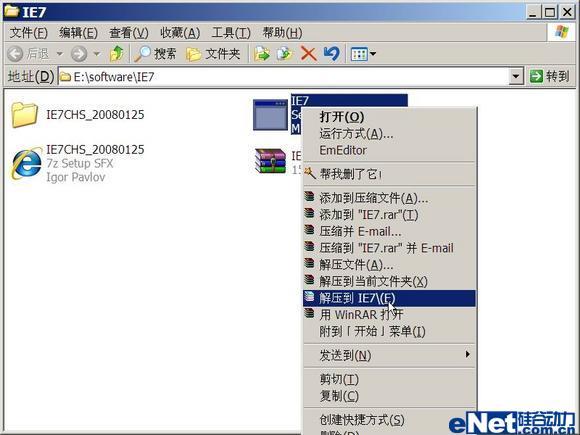Maximize the IE7 explorer window

550,13
